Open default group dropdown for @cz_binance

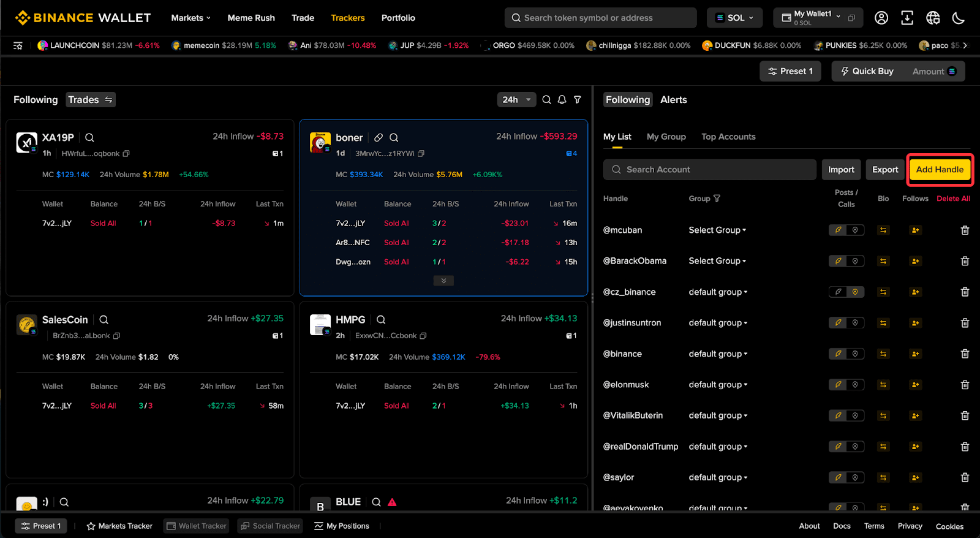[718, 292]
